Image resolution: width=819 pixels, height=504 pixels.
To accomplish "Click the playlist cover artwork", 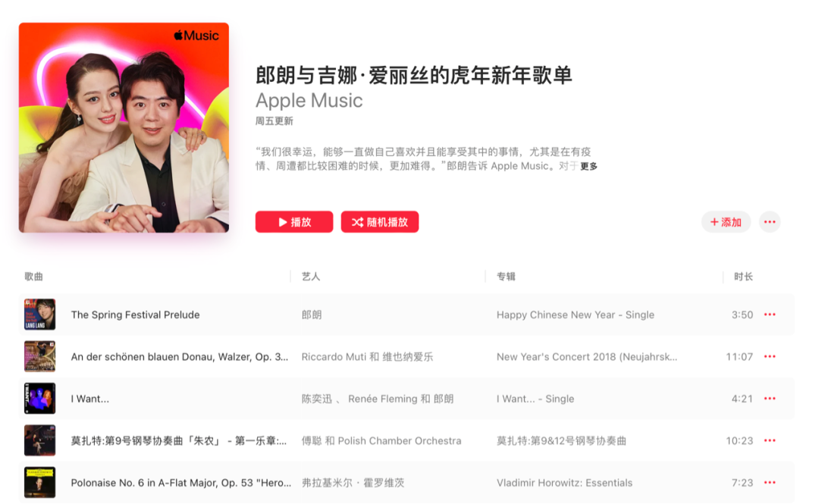I will 124,127.
